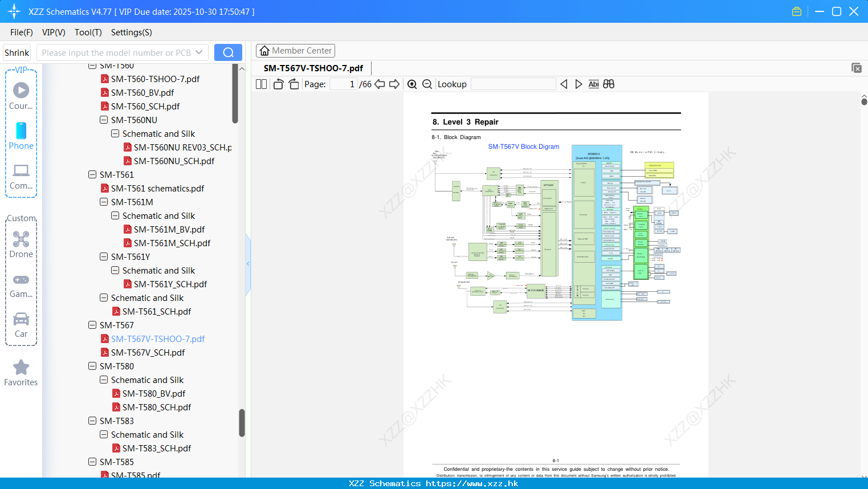868x489 pixels.
Task: Collapse the SM-T561 tree node
Action: coord(92,174)
